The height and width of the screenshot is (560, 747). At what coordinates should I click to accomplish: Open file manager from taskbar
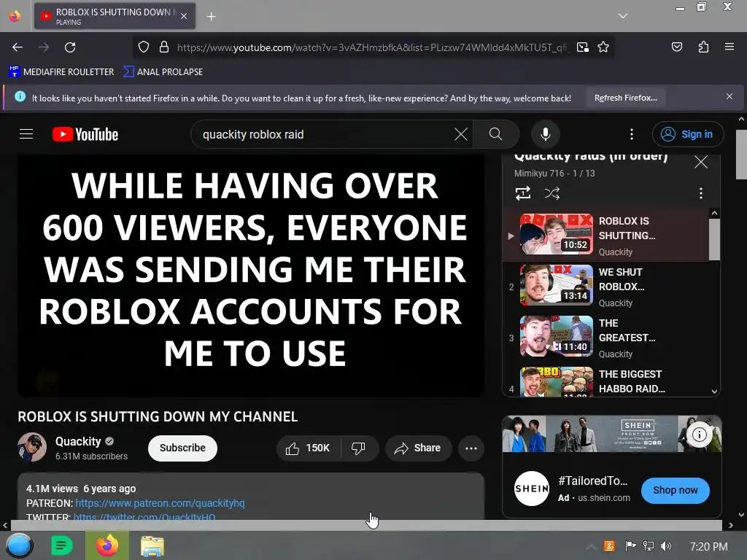coord(152,545)
